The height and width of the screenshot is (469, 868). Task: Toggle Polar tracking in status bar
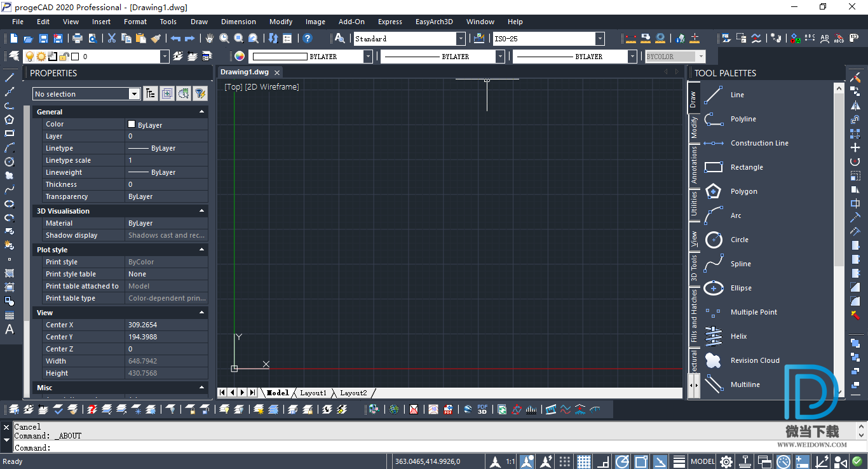point(622,461)
